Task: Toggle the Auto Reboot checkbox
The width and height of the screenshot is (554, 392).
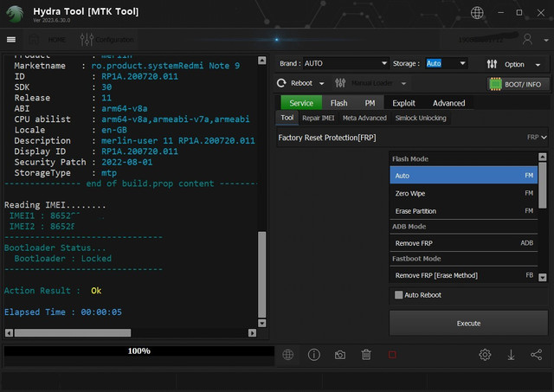Action: point(398,295)
